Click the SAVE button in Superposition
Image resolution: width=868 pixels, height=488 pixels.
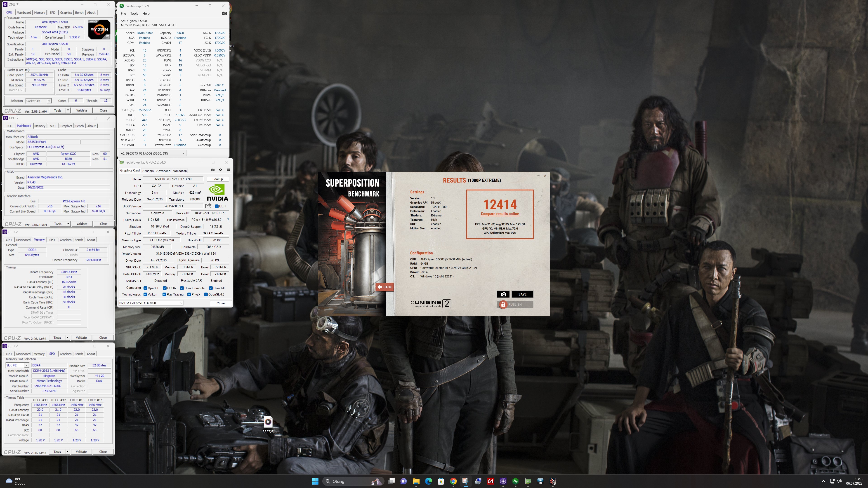click(x=522, y=294)
